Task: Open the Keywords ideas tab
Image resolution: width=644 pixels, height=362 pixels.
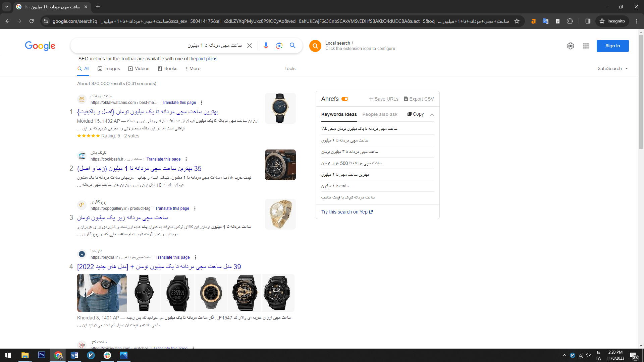Action: tap(339, 114)
